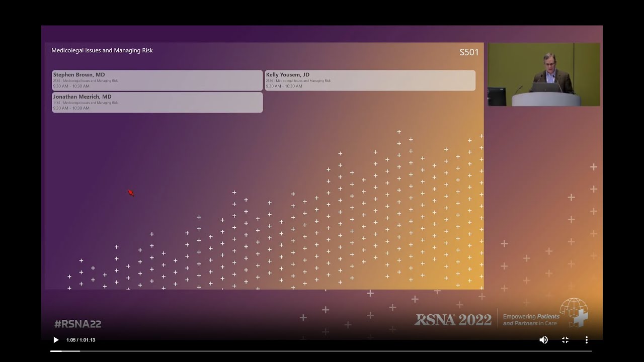Image resolution: width=644 pixels, height=362 pixels.
Task: Mute the video volume
Action: [543, 340]
